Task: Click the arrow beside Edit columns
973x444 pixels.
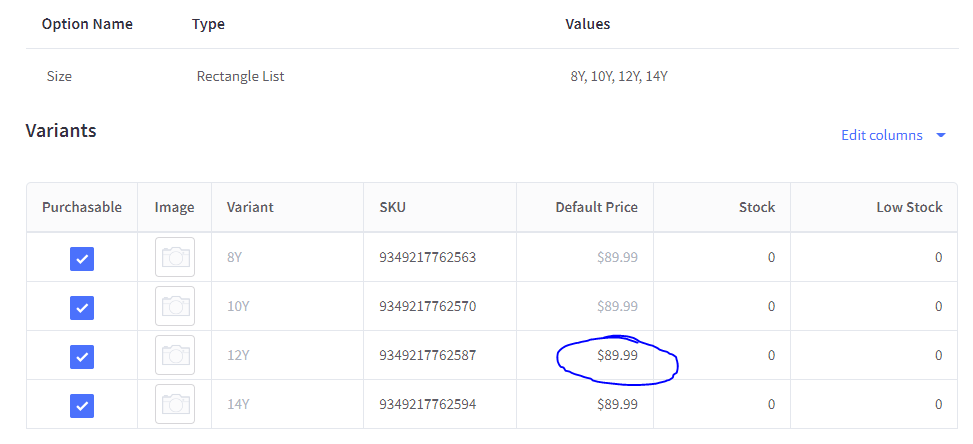Action: (940, 135)
